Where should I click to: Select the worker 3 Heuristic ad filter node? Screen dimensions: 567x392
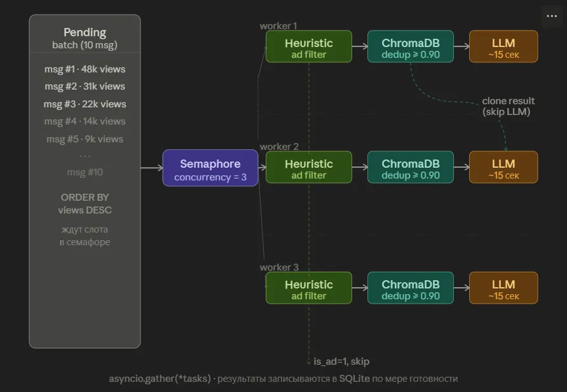(x=309, y=288)
